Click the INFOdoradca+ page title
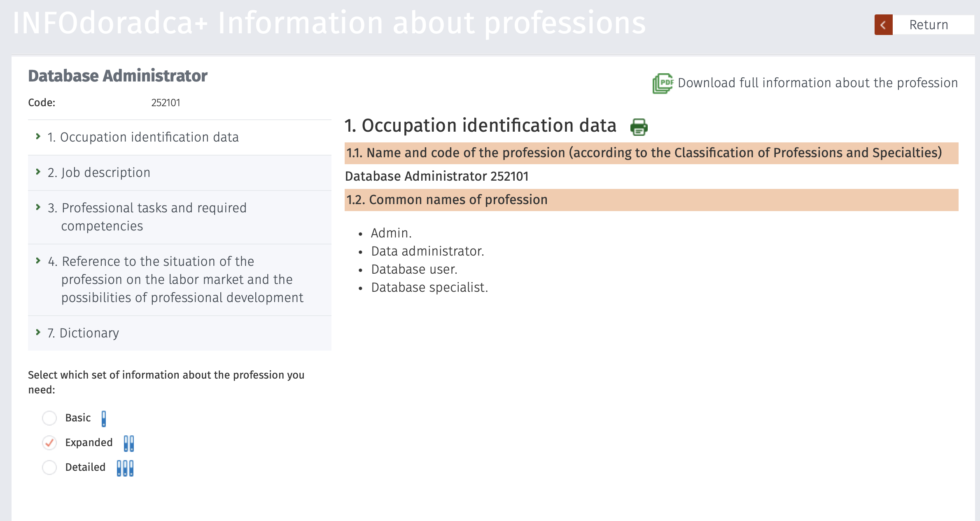The width and height of the screenshot is (980, 521). (329, 23)
